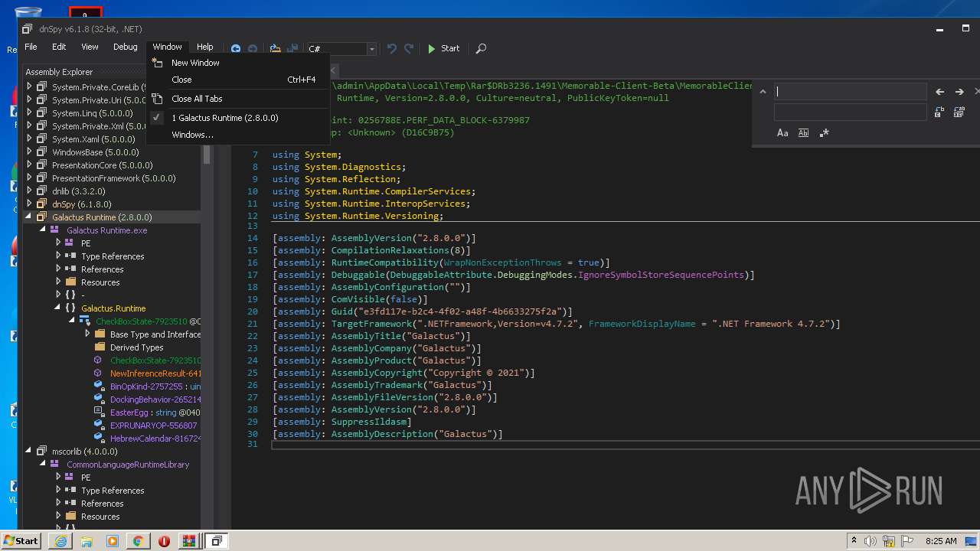The image size is (980, 551).
Task: Click the PE node icon under Galactus Runtime.exe
Action: [70, 243]
